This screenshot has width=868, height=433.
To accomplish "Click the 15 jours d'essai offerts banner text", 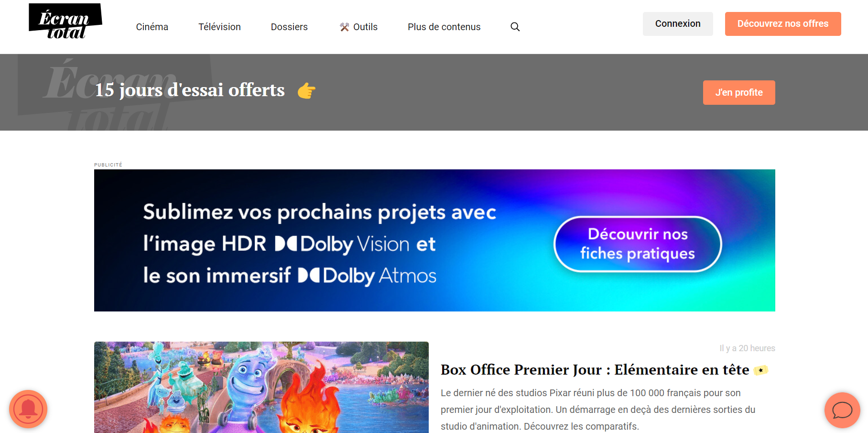I will point(190,90).
